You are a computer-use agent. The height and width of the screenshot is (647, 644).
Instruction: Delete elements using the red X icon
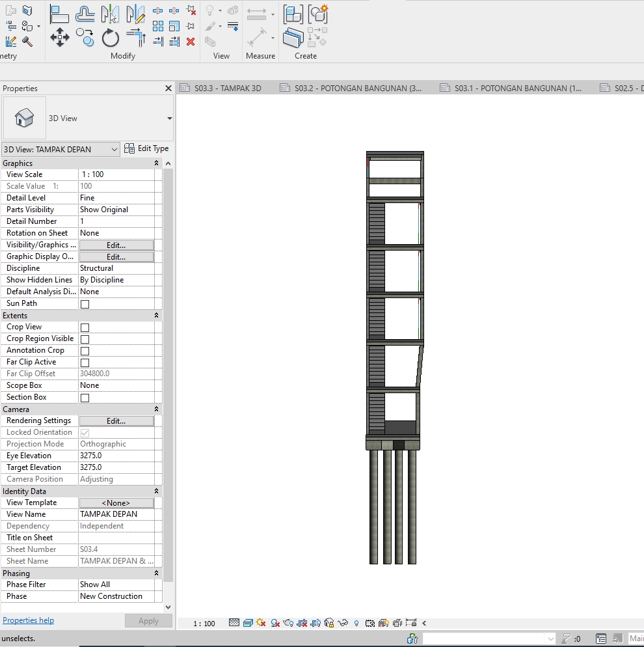click(190, 41)
